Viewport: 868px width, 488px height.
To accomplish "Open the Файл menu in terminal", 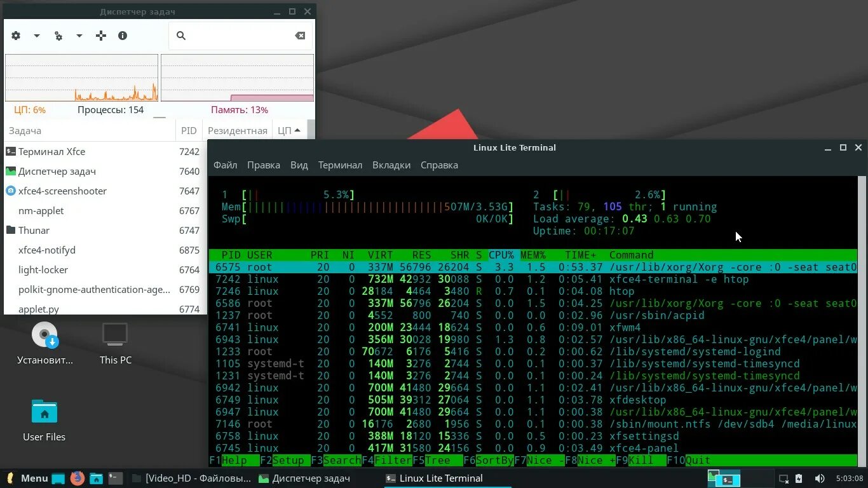I will tap(225, 165).
